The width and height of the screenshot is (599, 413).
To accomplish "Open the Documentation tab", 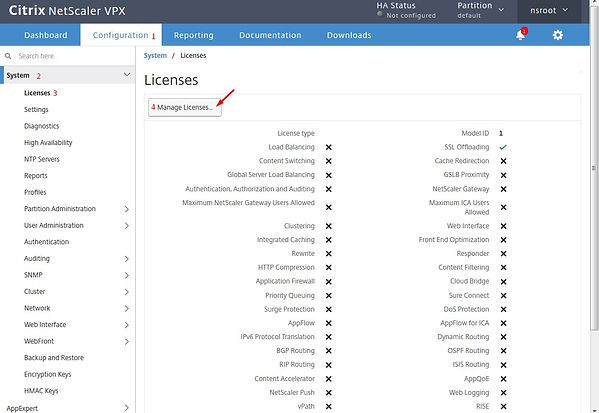I will point(270,35).
